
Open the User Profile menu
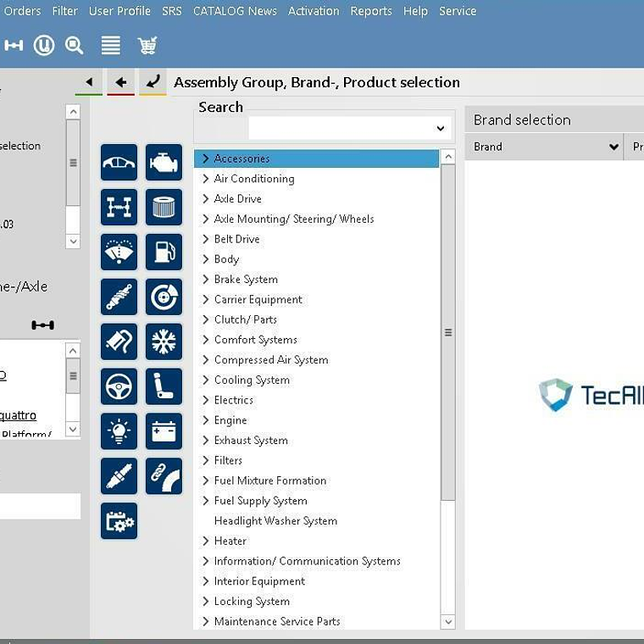pos(119,11)
